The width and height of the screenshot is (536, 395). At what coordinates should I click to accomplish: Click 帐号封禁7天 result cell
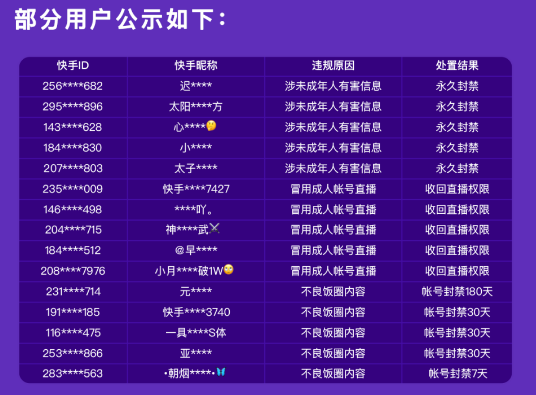click(457, 373)
